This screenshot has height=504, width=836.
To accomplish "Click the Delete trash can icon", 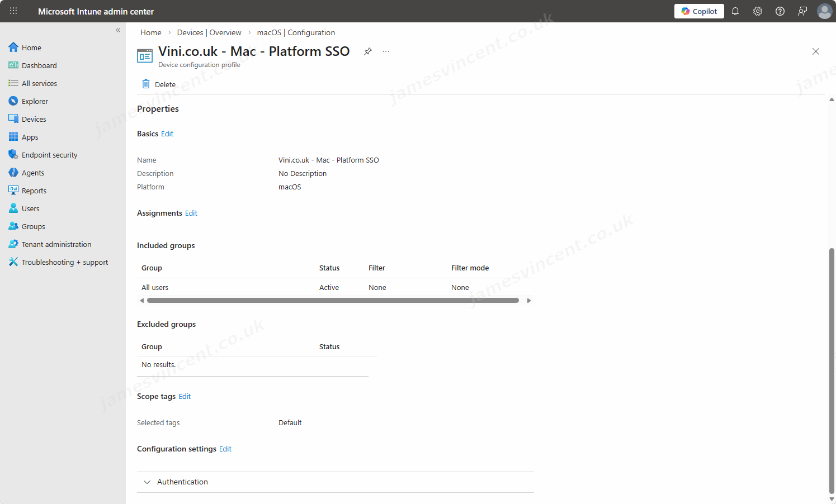I will pyautogui.click(x=146, y=84).
